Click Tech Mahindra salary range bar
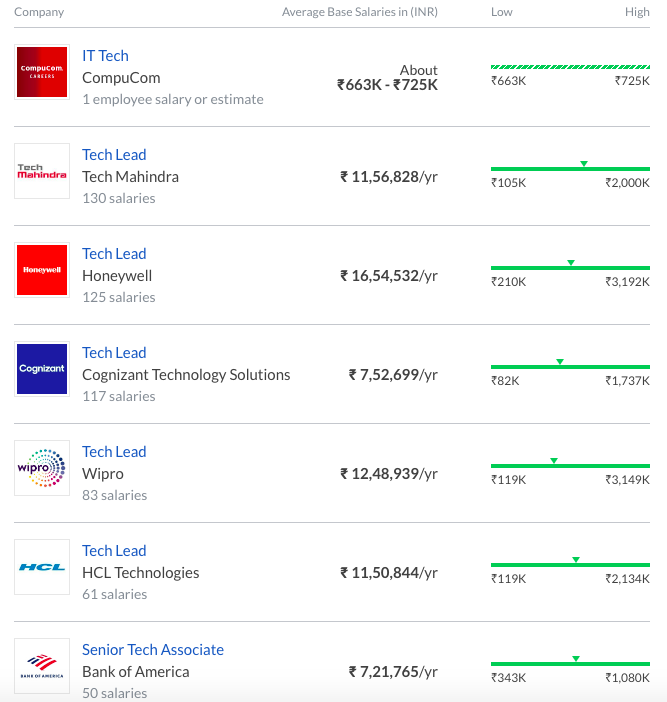 [570, 169]
